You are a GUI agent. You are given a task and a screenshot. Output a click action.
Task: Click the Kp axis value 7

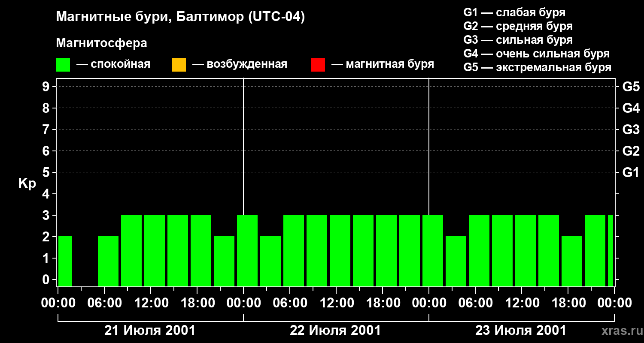[x=47, y=129]
